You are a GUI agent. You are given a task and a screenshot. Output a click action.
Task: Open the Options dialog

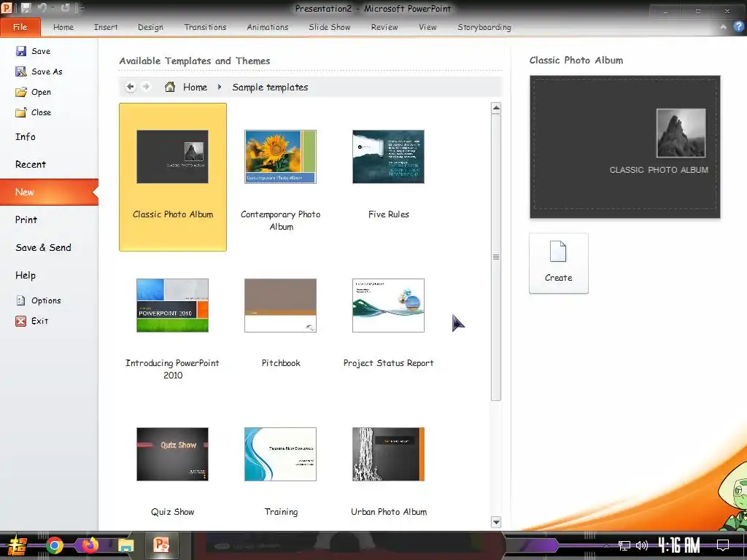click(38, 300)
